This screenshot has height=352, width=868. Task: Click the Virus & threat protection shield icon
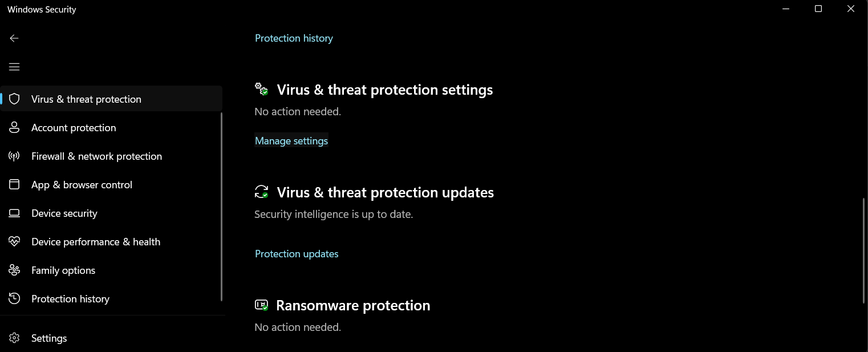pos(14,99)
